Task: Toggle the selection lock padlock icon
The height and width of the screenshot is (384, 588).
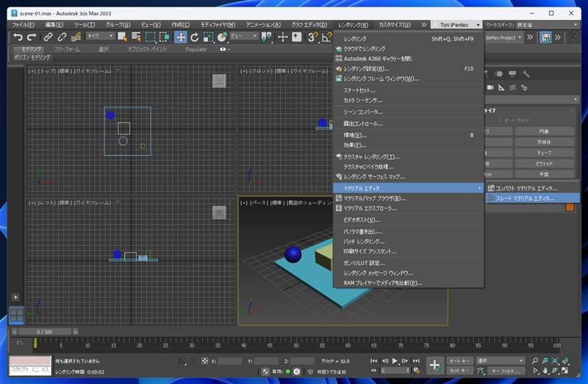Action: pos(193,361)
